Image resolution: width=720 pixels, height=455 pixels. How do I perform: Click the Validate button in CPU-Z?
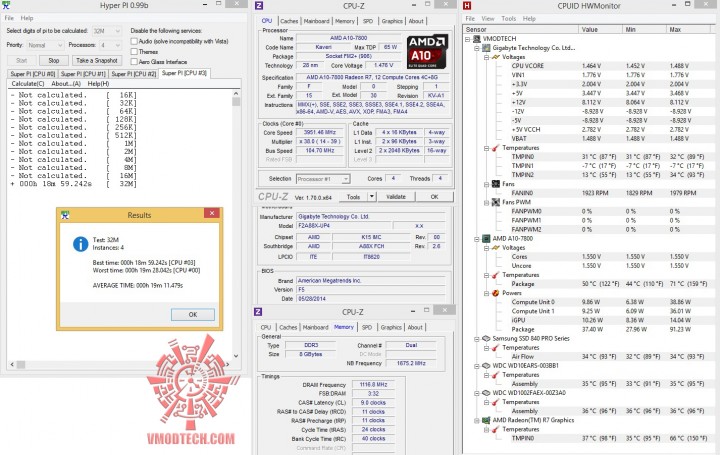pos(396,197)
